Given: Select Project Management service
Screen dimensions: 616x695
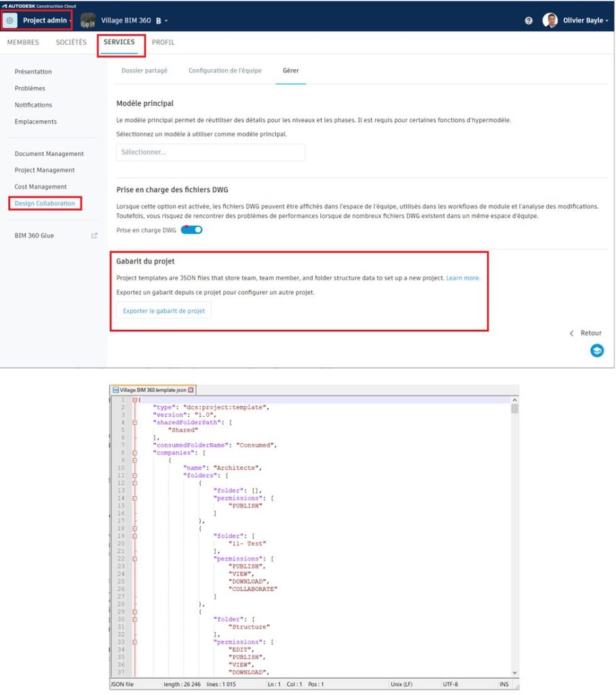Looking at the screenshot, I should coord(44,170).
